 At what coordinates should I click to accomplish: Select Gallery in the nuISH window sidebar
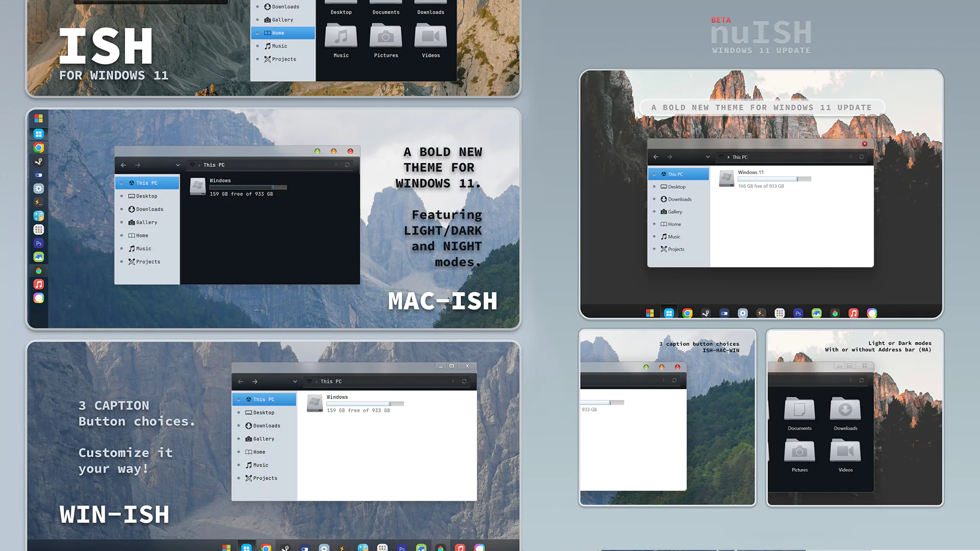pos(673,211)
